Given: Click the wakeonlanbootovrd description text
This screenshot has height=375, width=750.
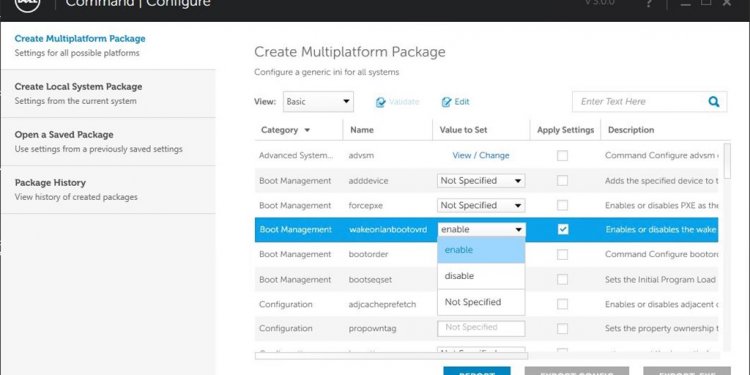Looking at the screenshot, I should point(662,230).
